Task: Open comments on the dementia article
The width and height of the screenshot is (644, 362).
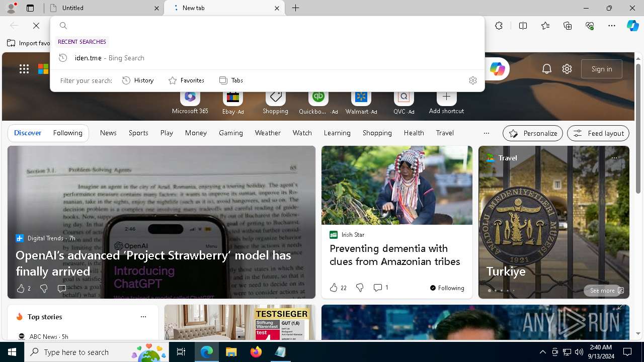Action: [377, 288]
